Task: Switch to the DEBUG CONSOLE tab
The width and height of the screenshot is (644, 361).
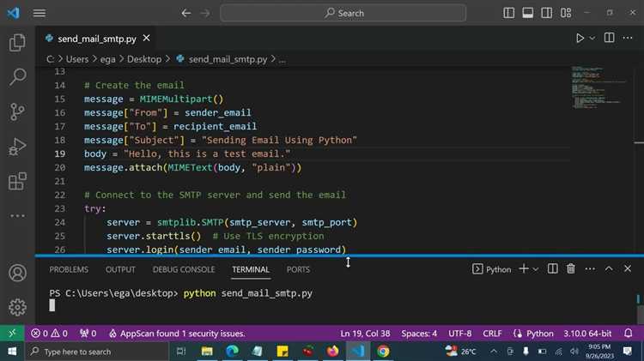Action: (x=184, y=269)
